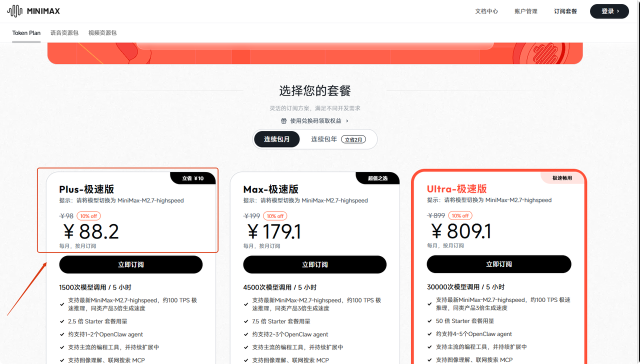Select the 连续包月 billing option
Screen dimensions: 640x364
click(x=277, y=139)
